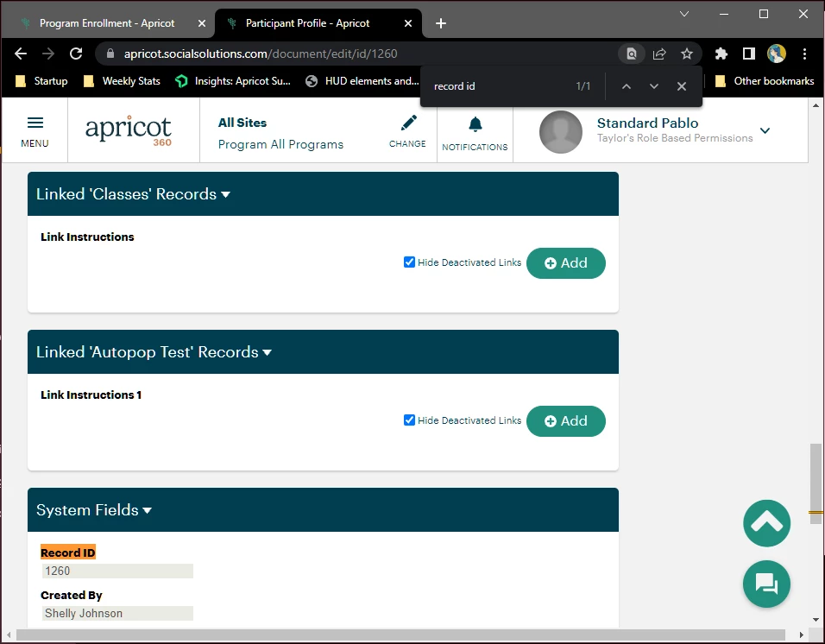The image size is (825, 644).
Task: Reload the page
Action: point(76,54)
